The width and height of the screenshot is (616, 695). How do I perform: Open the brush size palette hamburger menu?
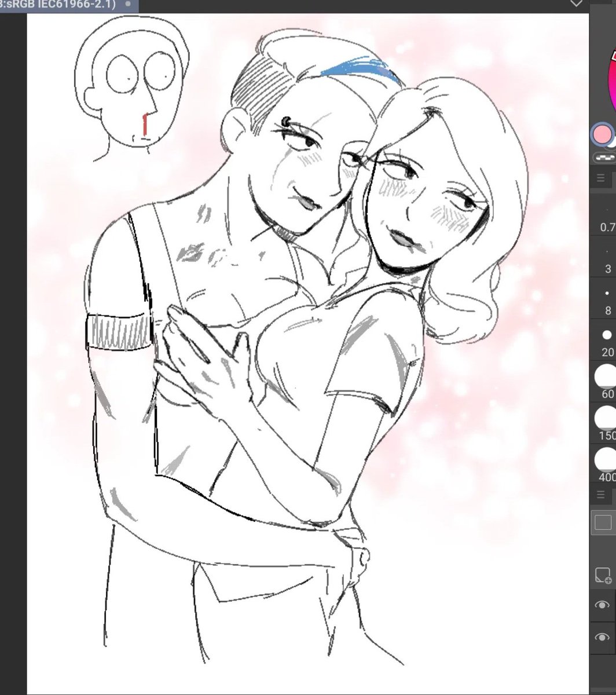tap(600, 178)
